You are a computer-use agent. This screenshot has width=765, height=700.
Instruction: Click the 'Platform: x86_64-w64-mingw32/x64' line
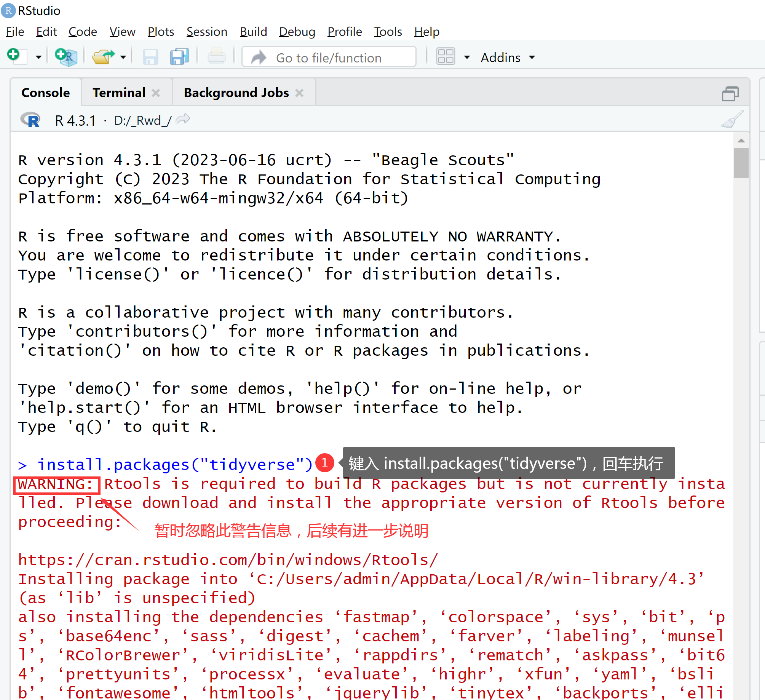click(213, 198)
